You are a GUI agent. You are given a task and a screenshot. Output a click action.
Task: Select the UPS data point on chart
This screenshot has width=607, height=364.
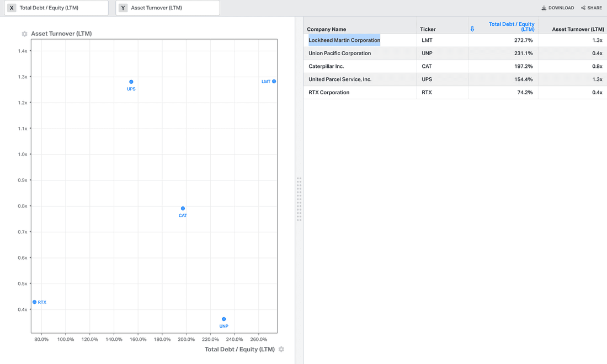(131, 82)
